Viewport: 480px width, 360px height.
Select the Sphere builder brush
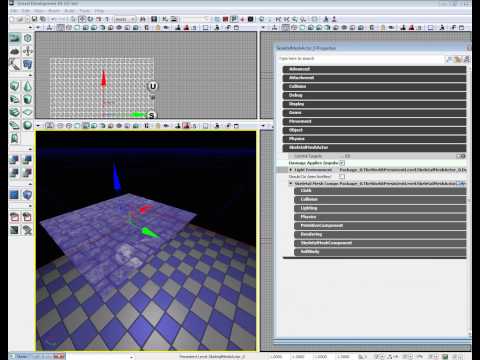pyautogui.click(x=28, y=125)
